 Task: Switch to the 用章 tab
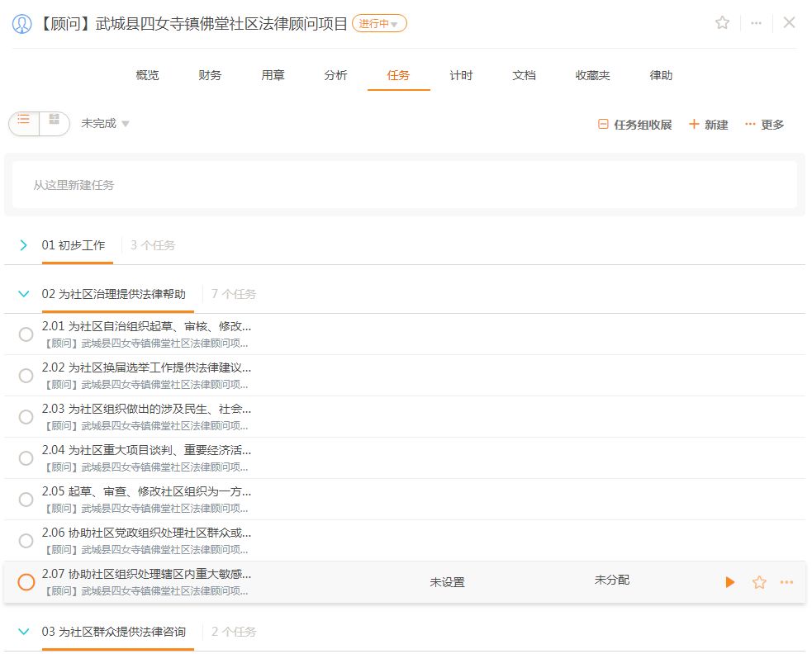tap(273, 75)
